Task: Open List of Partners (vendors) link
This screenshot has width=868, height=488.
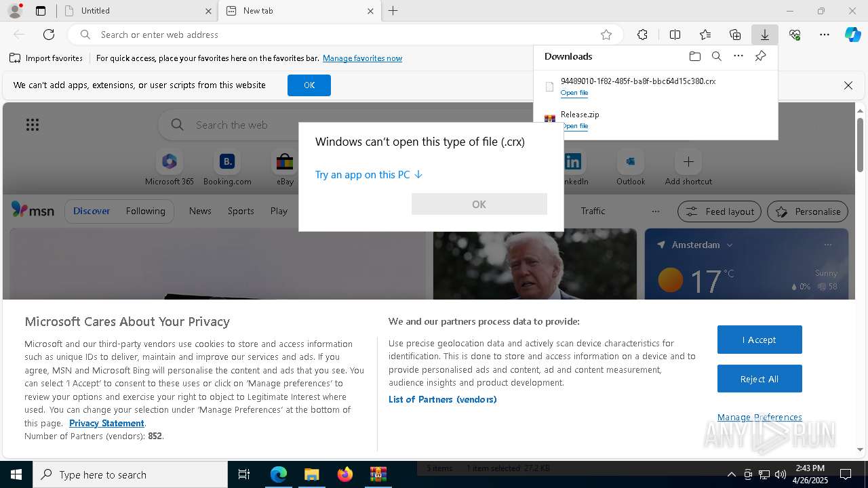Action: click(x=443, y=399)
